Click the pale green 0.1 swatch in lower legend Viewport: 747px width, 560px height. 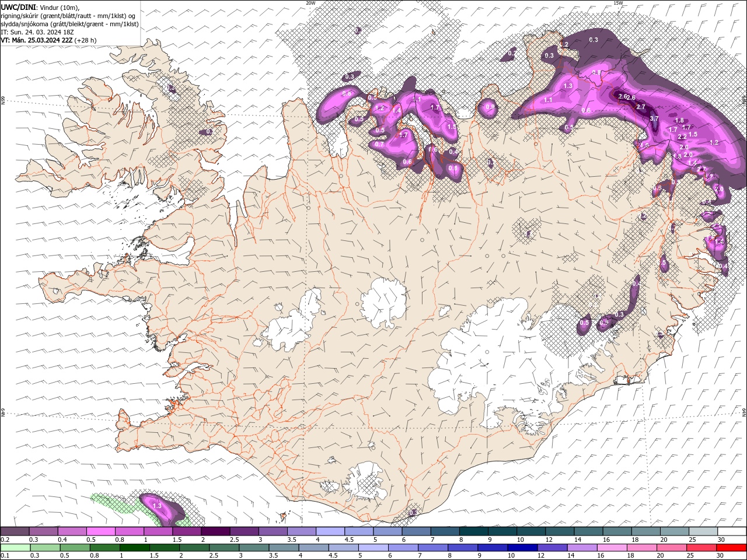16,547
